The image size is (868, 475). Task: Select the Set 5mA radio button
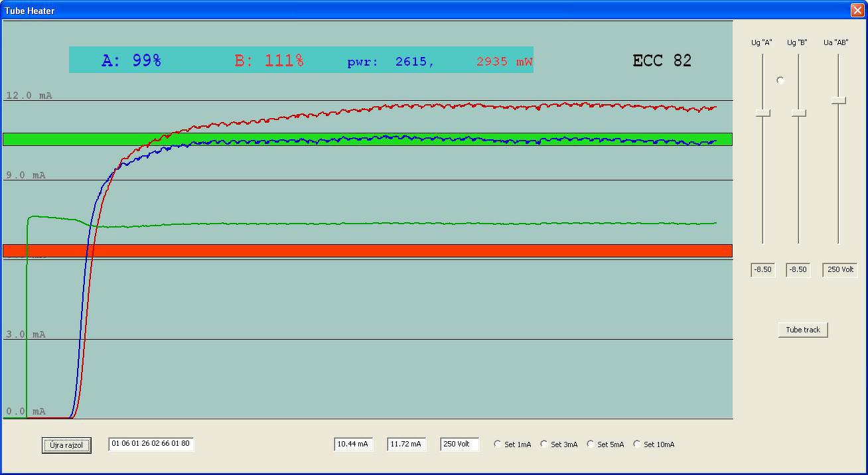point(591,444)
